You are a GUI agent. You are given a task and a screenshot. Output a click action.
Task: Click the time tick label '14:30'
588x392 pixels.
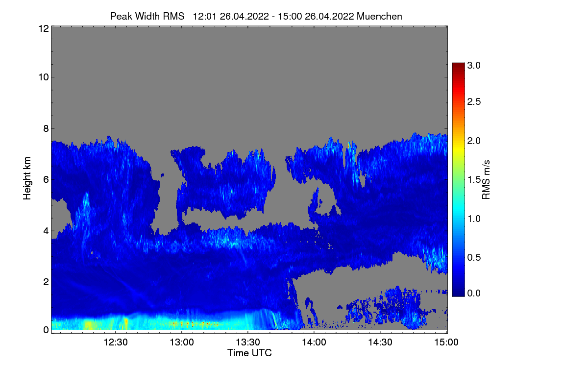coord(380,343)
